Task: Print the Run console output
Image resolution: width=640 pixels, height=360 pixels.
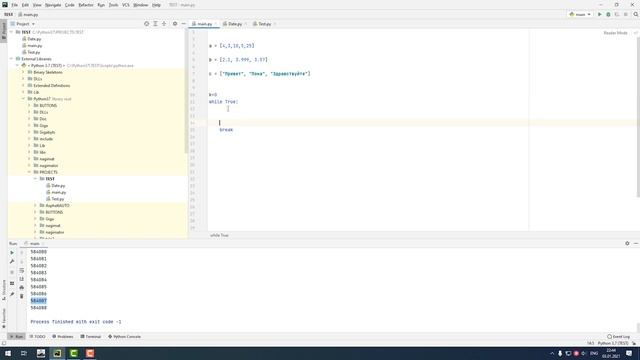Action: pos(22,287)
